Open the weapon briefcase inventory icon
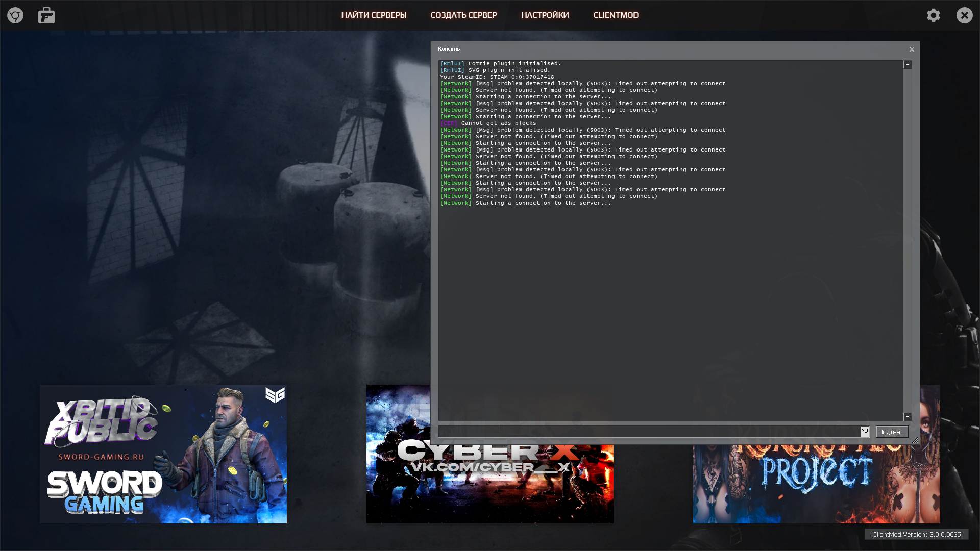Screen dimensions: 980x551 pyautogui.click(x=46, y=15)
